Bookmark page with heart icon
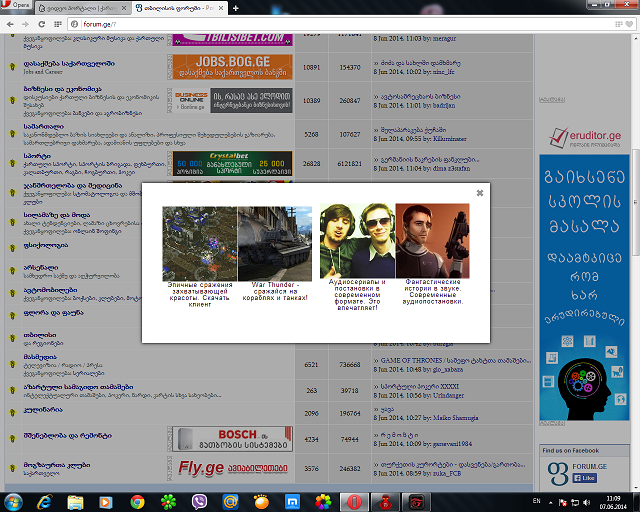 [x=629, y=24]
